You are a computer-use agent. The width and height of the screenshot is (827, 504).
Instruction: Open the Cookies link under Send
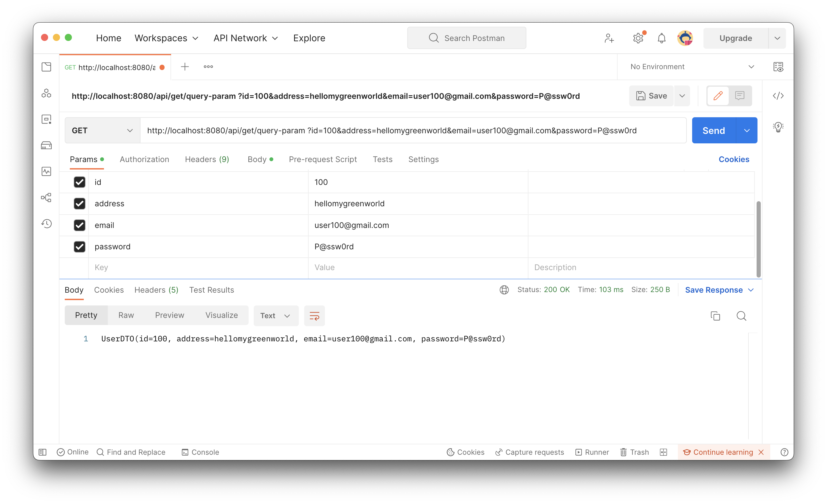pyautogui.click(x=734, y=159)
